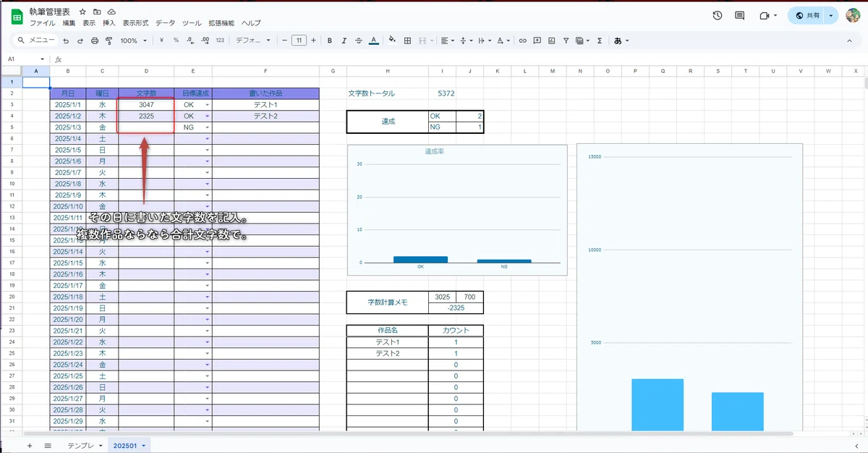The width and height of the screenshot is (868, 453).
Task: Star the 執筆管理表 document
Action: click(83, 12)
